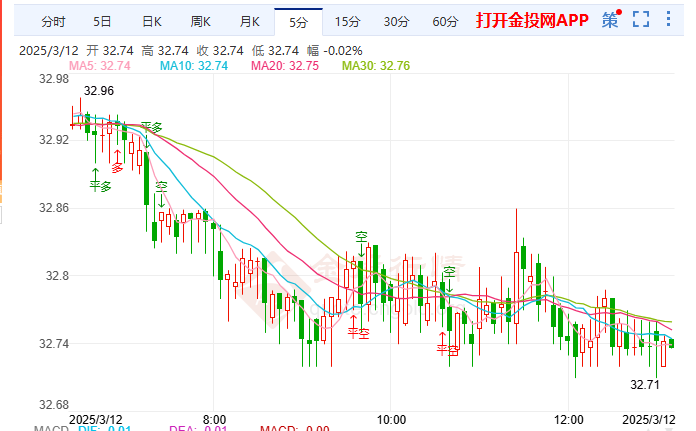696x431 pixels.
Task: Click the 策 strategy icon
Action: click(611, 20)
